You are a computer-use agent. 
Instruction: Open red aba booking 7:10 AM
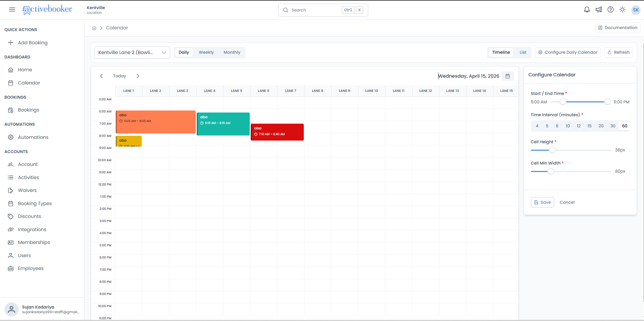click(x=277, y=132)
